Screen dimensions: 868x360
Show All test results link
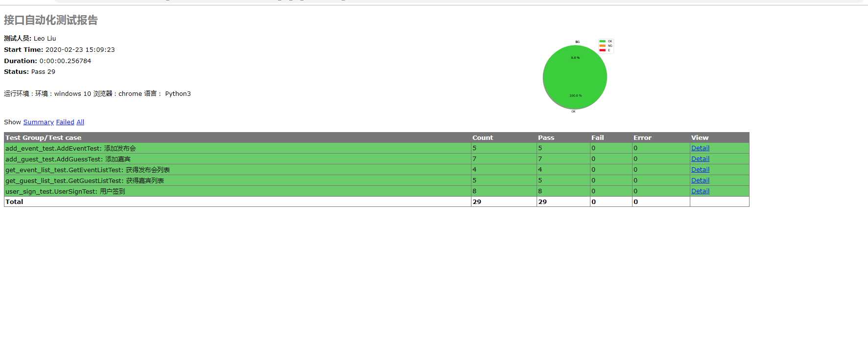click(x=80, y=122)
